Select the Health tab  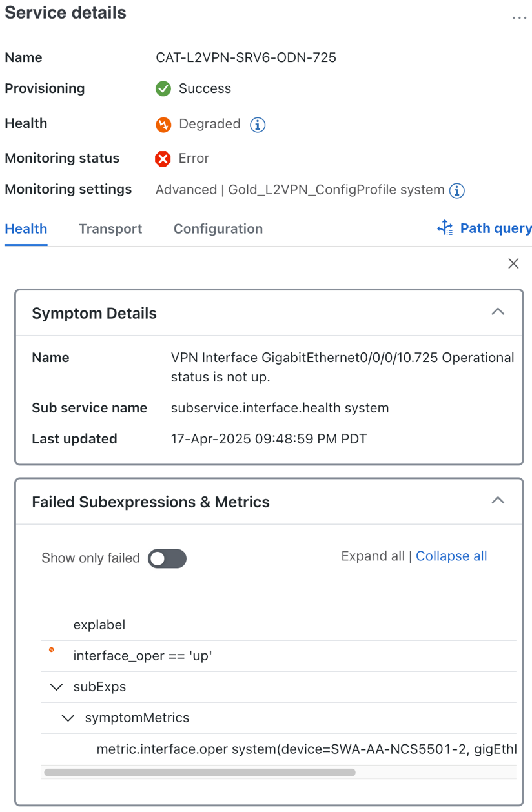[26, 229]
